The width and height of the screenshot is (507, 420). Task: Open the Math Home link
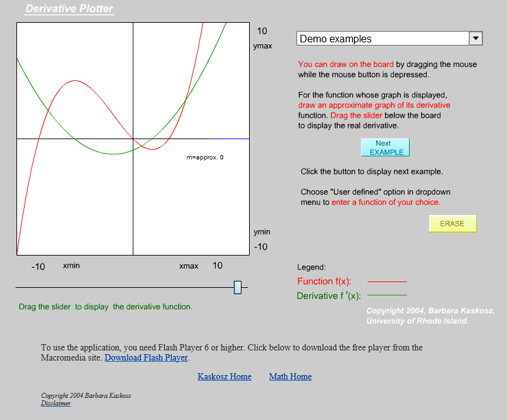[290, 376]
